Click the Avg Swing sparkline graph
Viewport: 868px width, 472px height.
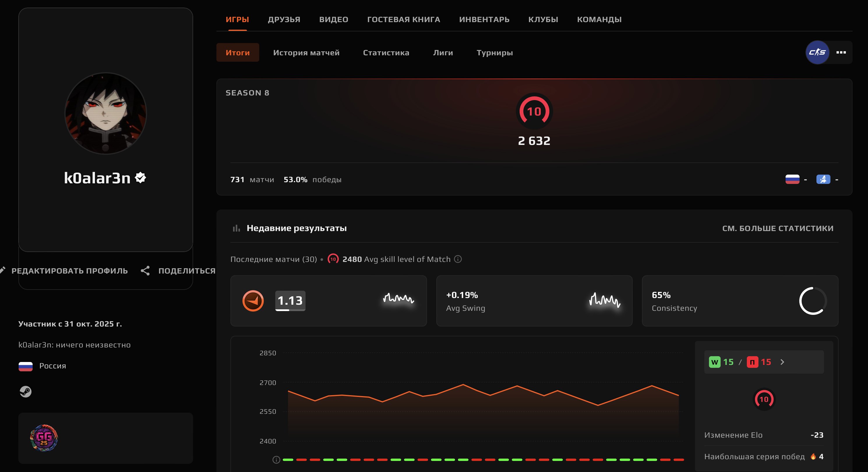coord(604,300)
